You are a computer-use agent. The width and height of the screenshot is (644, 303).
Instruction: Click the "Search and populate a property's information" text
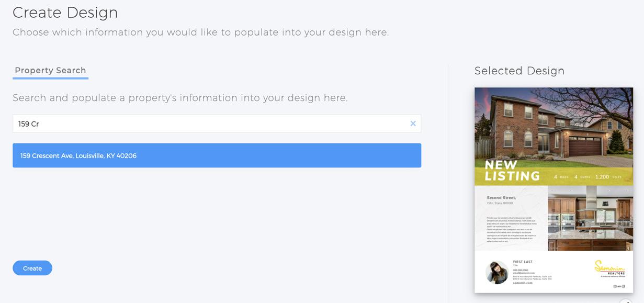click(180, 98)
